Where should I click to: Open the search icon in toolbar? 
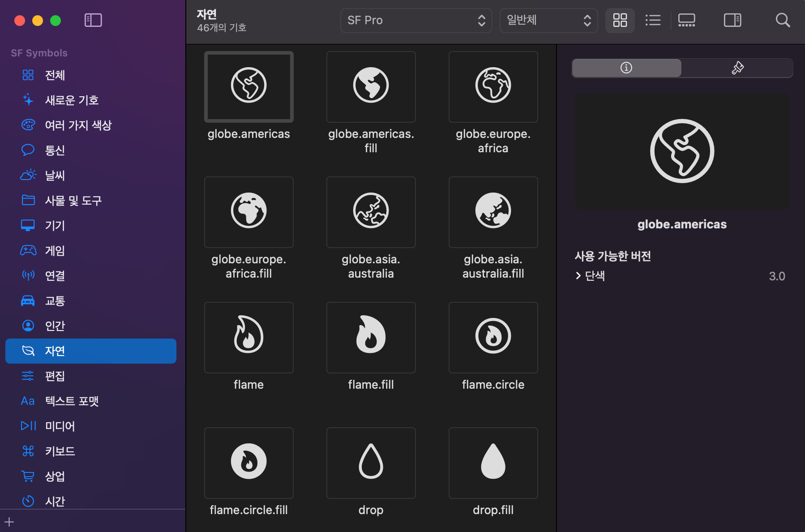tap(783, 20)
